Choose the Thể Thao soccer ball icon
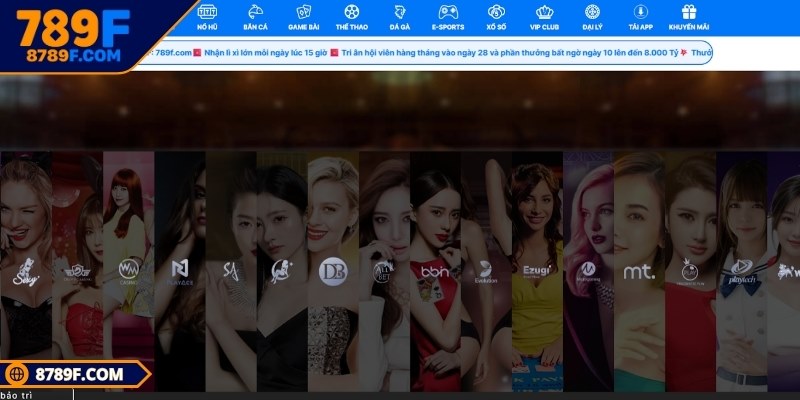Screen dimensions: 800x400 [352, 11]
